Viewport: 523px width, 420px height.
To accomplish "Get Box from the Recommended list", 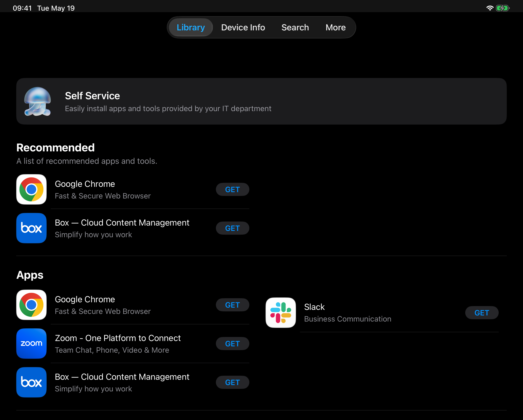I will (232, 228).
